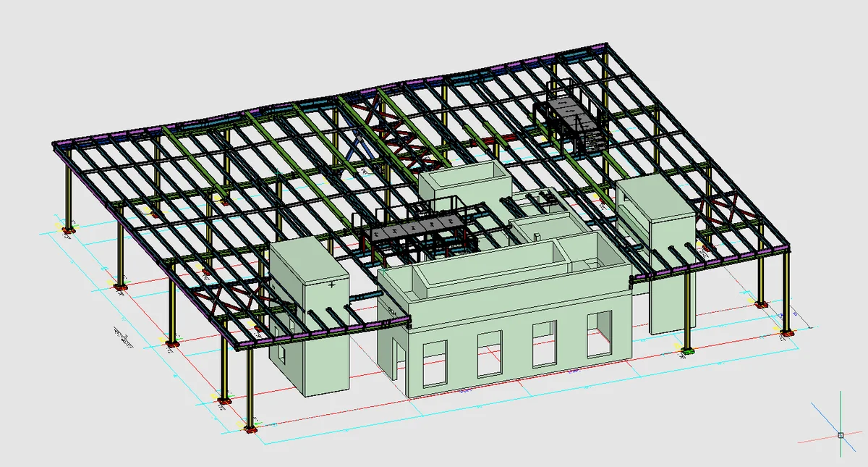Click the rightmost window opening on front wall
The height and width of the screenshot is (467, 868).
(598, 334)
